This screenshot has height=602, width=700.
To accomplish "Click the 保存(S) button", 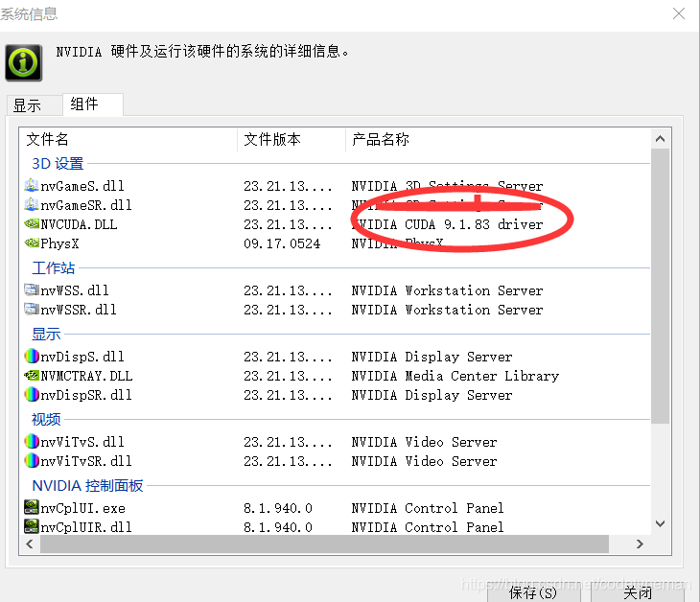I will [533, 592].
